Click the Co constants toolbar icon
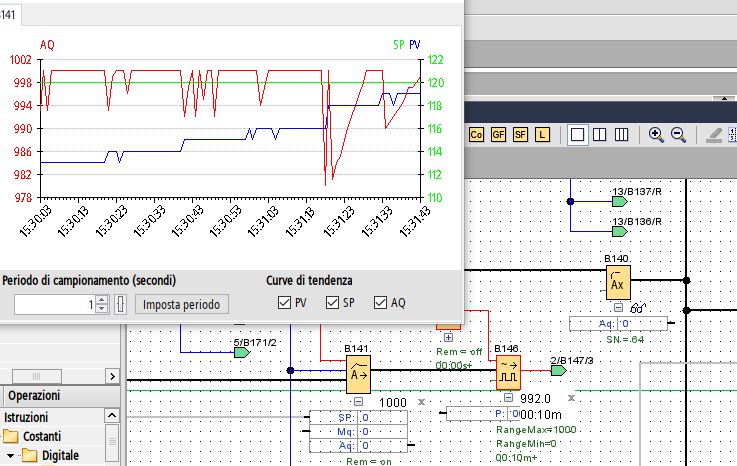The width and height of the screenshot is (737, 466). [x=476, y=134]
